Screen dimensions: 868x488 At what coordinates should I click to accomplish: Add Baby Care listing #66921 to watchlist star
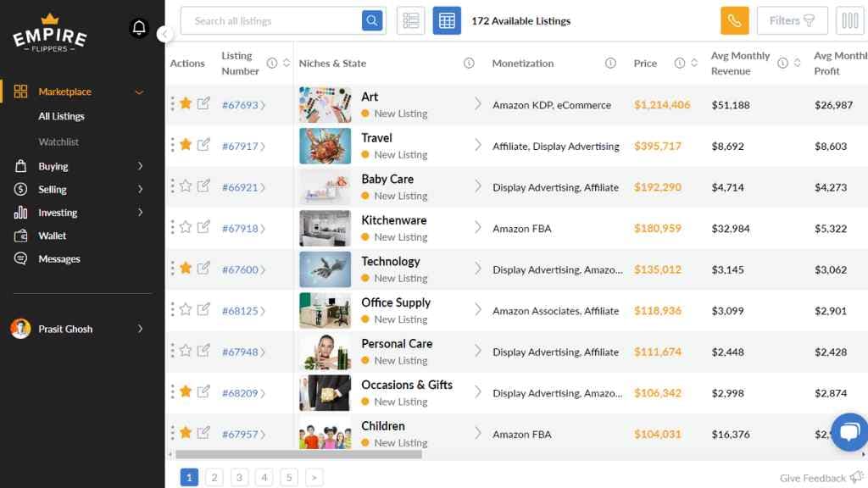pyautogui.click(x=186, y=187)
